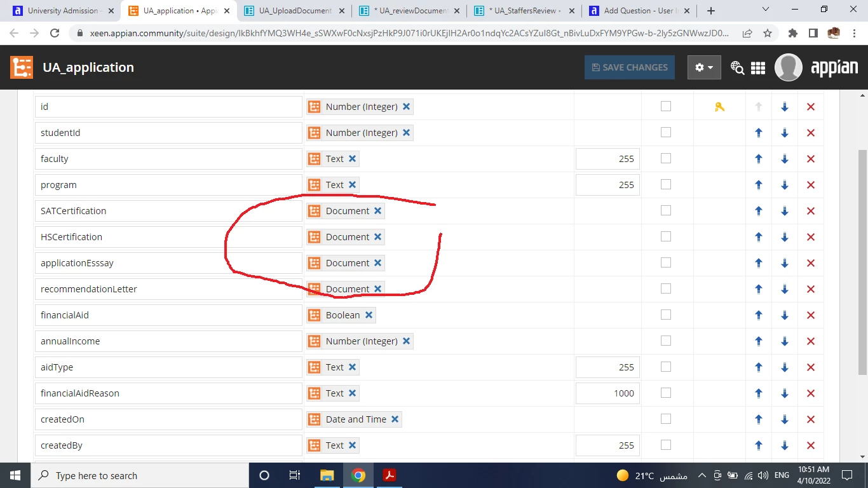Switch to Add Question tab
868x488 pixels.
click(641, 11)
